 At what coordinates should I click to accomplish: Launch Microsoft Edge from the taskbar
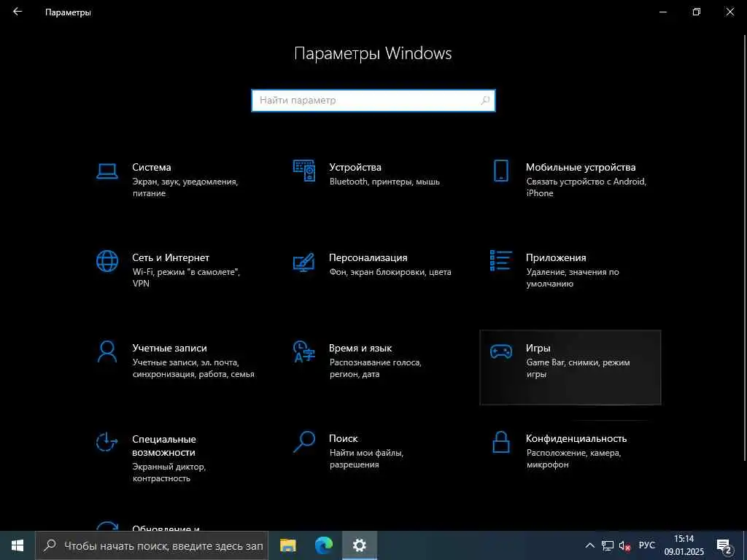click(324, 545)
